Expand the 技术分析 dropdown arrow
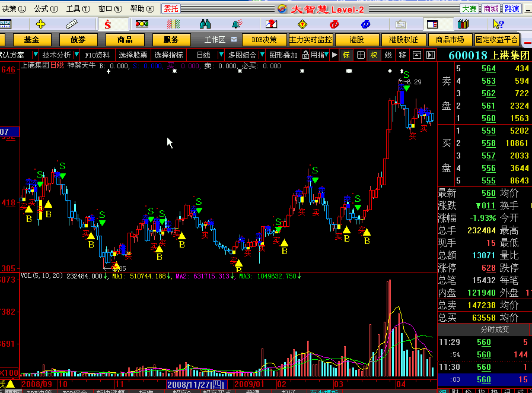The height and width of the screenshot is (393, 532). (77, 55)
